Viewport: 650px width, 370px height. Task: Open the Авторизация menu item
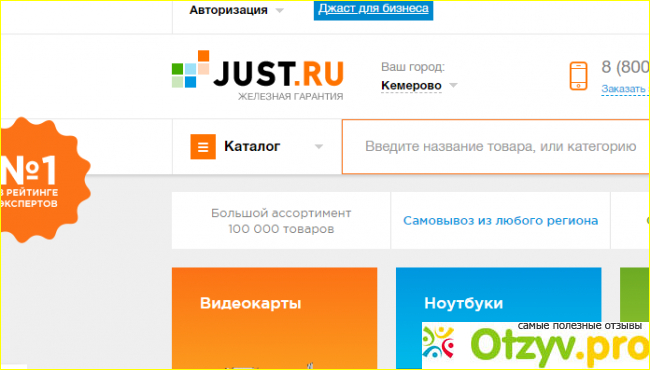point(228,10)
